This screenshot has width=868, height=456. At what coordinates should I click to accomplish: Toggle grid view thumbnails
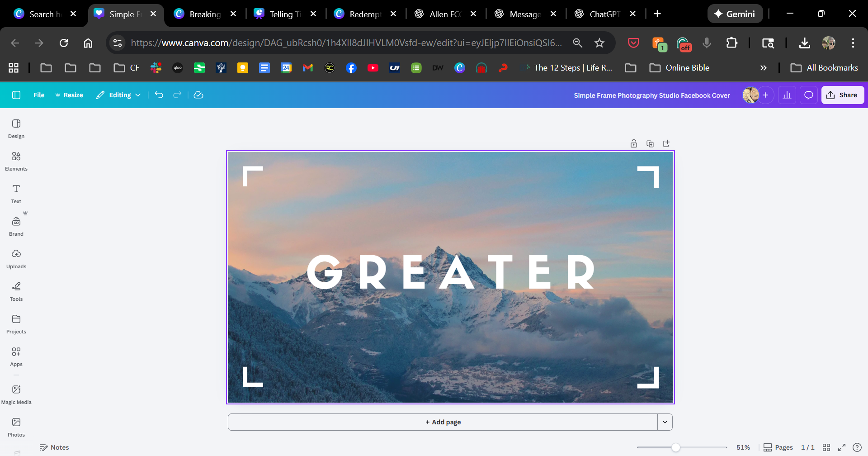[826, 447]
